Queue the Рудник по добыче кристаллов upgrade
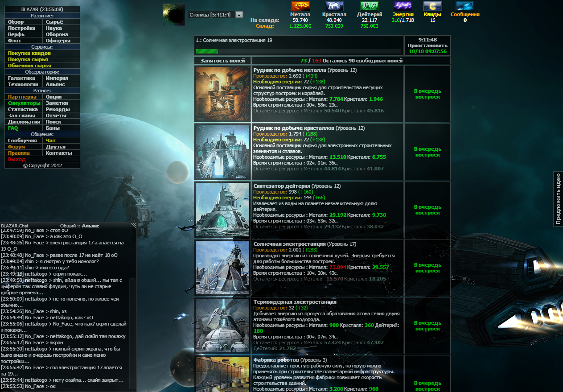 click(x=427, y=152)
